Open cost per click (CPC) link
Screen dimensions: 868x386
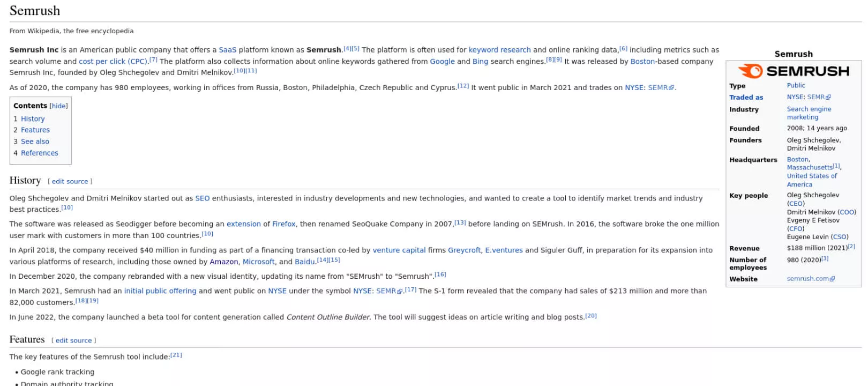(113, 62)
